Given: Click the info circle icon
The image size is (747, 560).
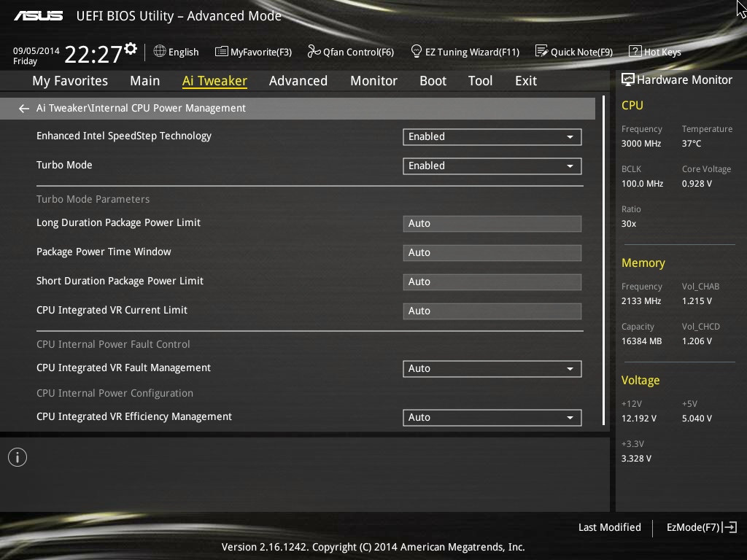Looking at the screenshot, I should click(18, 457).
